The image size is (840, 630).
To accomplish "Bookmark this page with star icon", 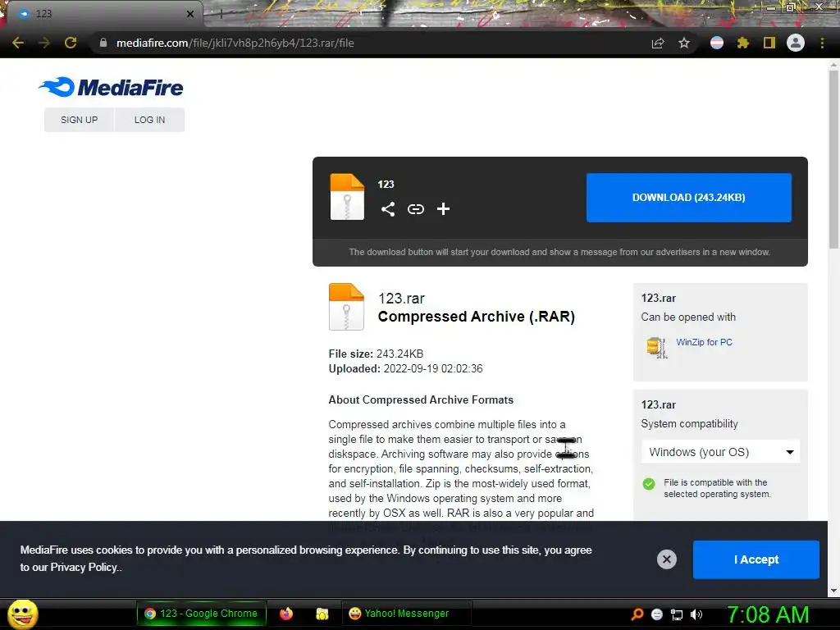I will point(684,43).
